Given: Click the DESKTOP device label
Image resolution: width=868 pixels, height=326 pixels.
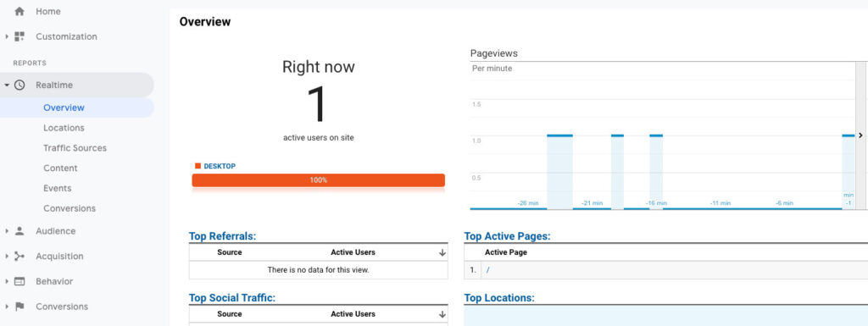Looking at the screenshot, I should pos(220,166).
